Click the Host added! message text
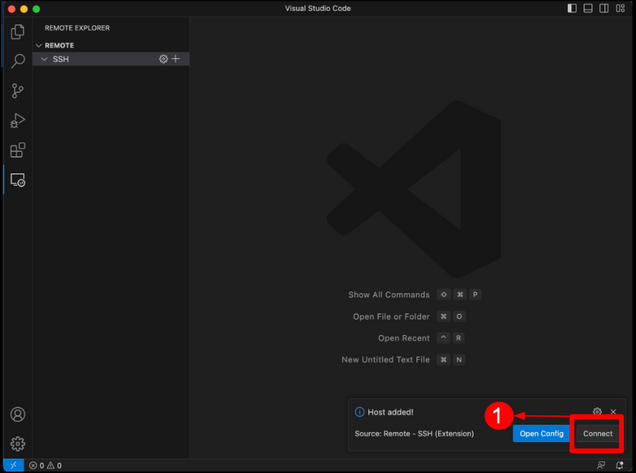This screenshot has width=636, height=473. [x=390, y=412]
